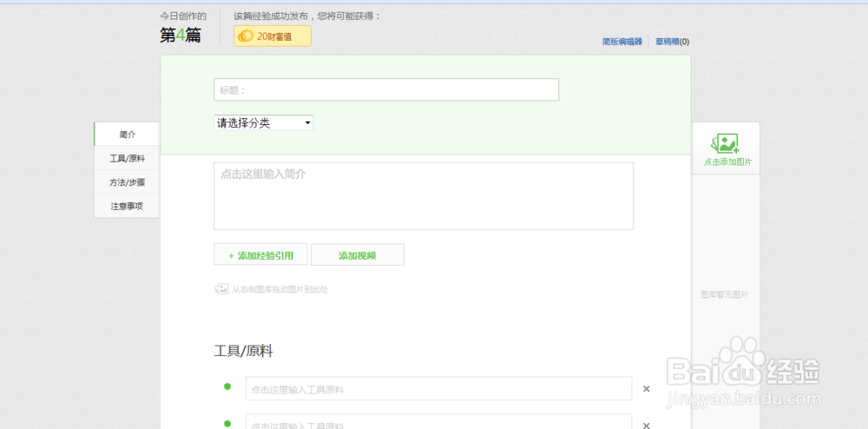Click the 图库暂无图片 text
Image resolution: width=868 pixels, height=429 pixels.
point(725,295)
